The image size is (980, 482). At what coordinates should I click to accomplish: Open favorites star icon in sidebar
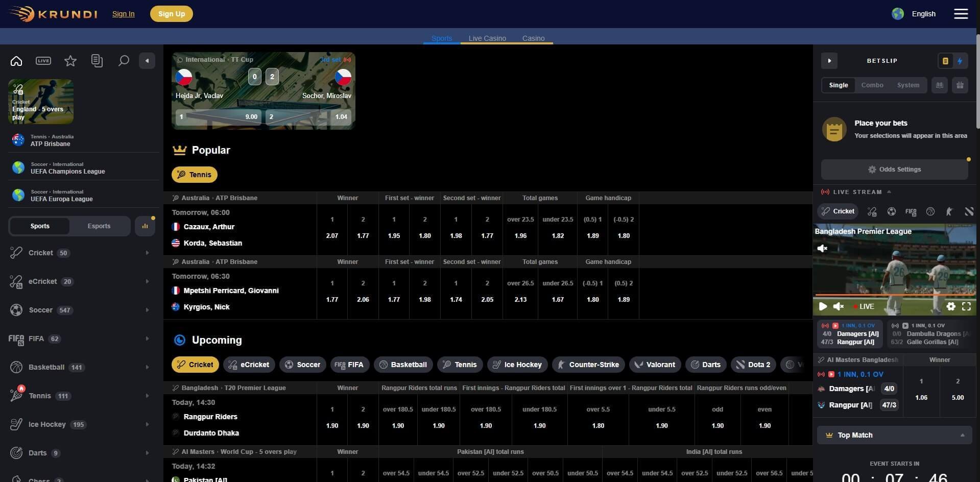[x=70, y=61]
